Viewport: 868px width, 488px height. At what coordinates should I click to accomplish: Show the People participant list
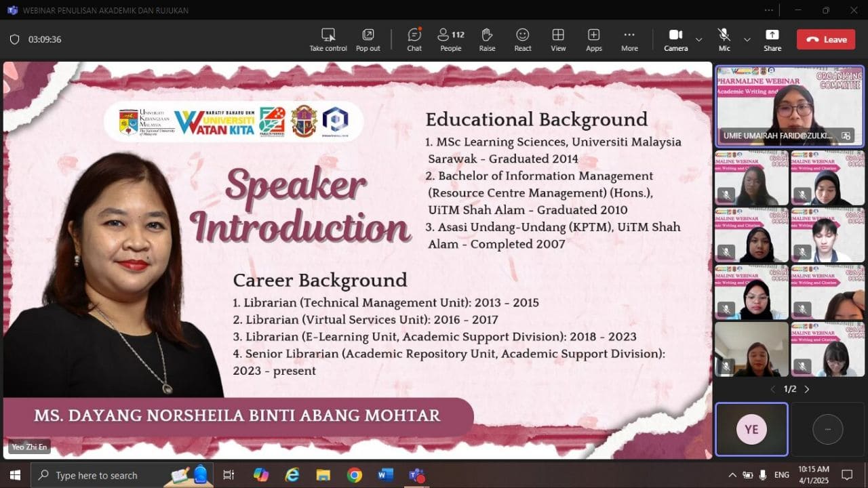[x=450, y=39]
